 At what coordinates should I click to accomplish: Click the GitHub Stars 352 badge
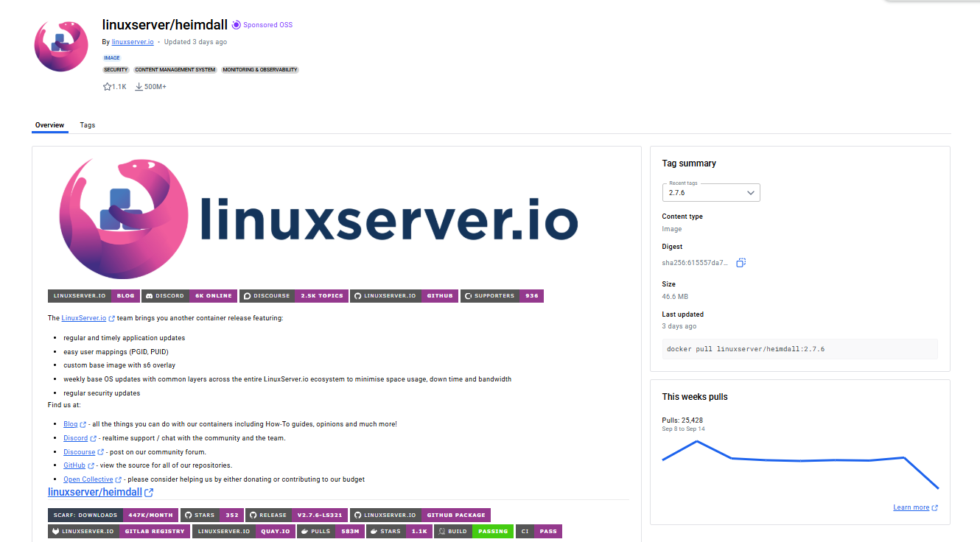(211, 515)
